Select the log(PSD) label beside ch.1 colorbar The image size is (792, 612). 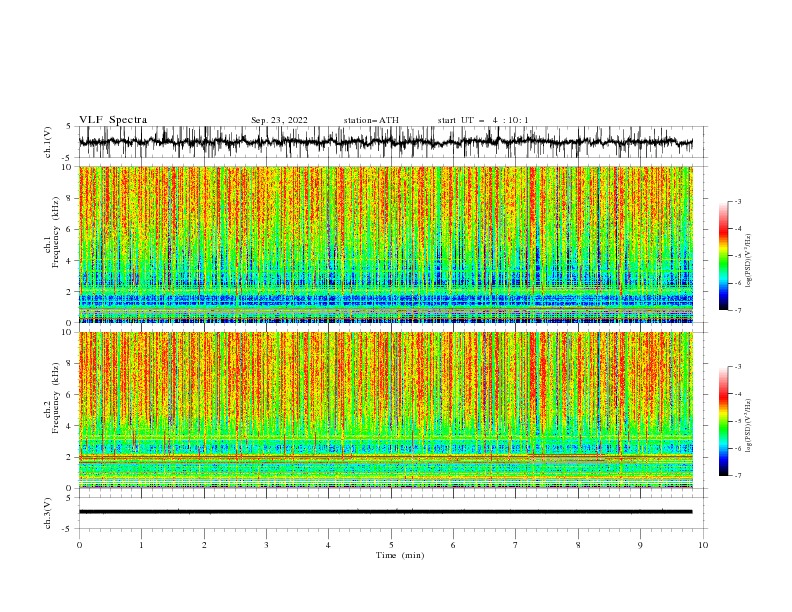click(748, 261)
